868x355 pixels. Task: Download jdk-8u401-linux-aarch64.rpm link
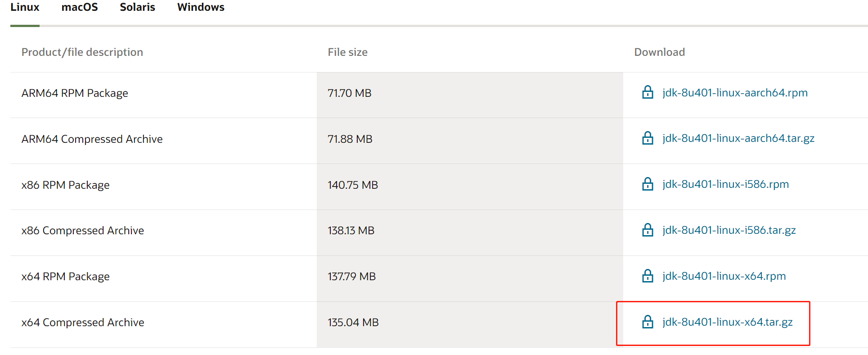tap(735, 93)
